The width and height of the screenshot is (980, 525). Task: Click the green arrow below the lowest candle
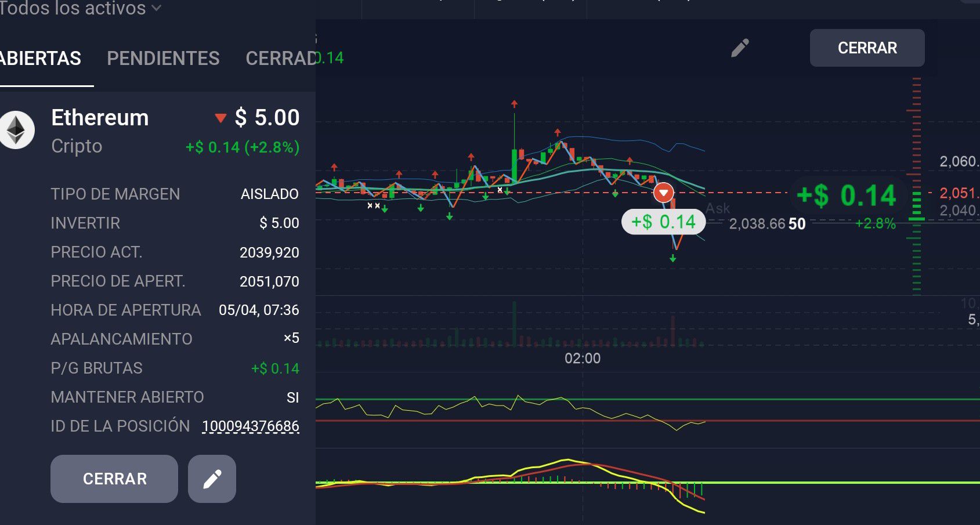tap(672, 258)
